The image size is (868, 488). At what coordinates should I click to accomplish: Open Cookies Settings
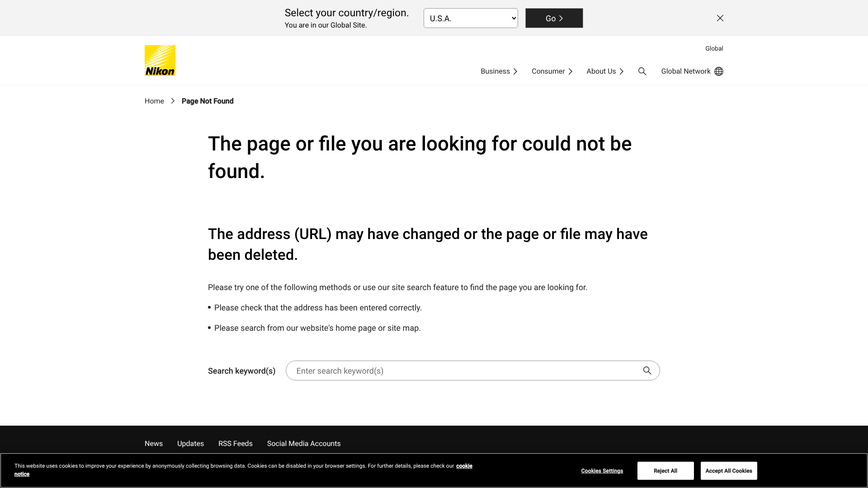tap(602, 471)
